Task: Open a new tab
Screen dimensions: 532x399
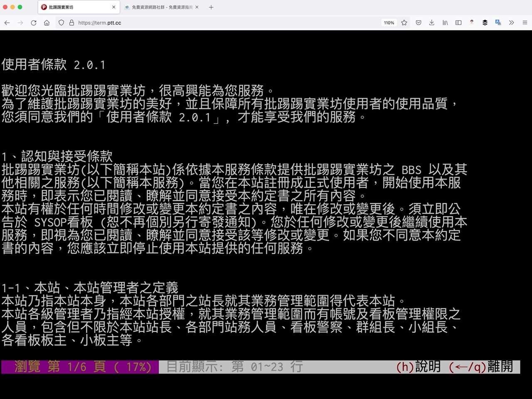Action: (x=211, y=7)
